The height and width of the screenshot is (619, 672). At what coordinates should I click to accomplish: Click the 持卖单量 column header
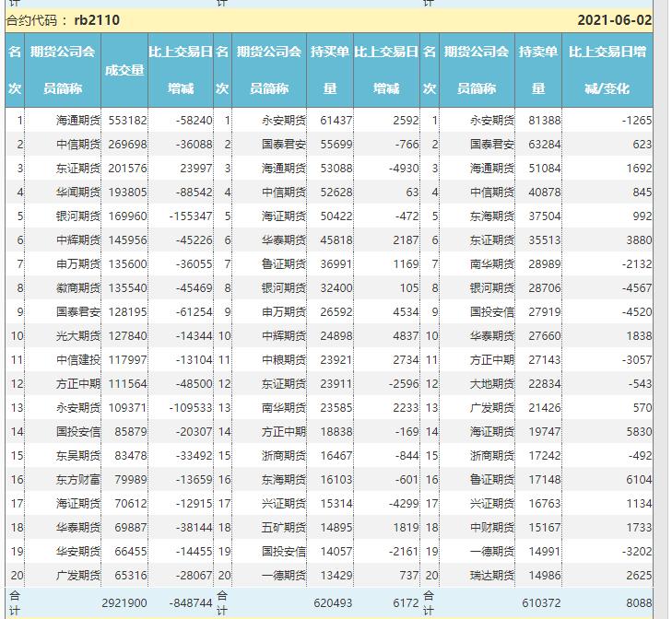[537, 71]
